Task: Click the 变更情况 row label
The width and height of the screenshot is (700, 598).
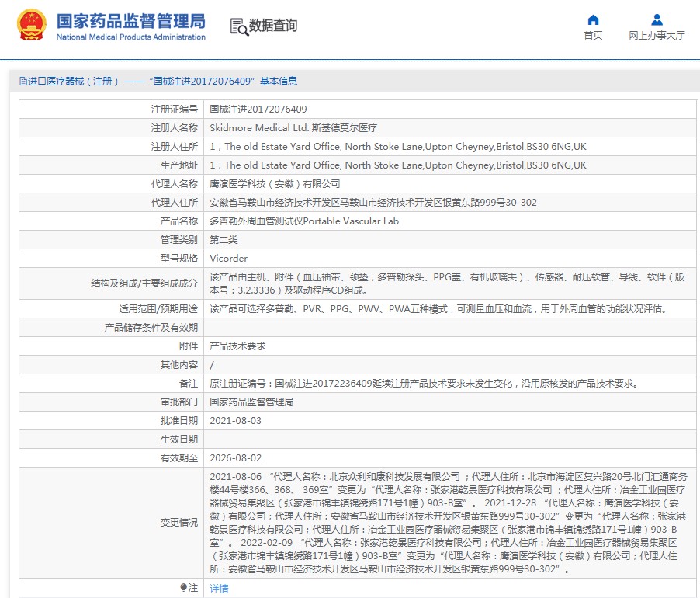Action: coord(179,523)
